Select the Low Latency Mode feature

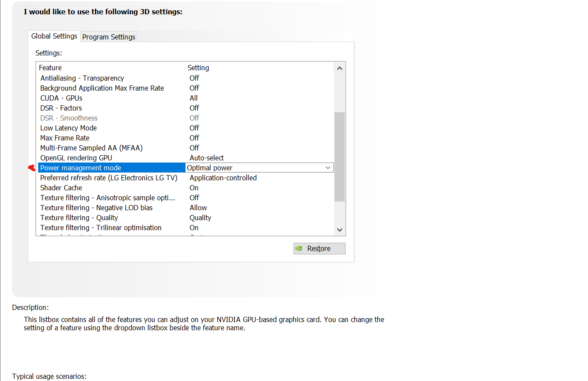68,128
